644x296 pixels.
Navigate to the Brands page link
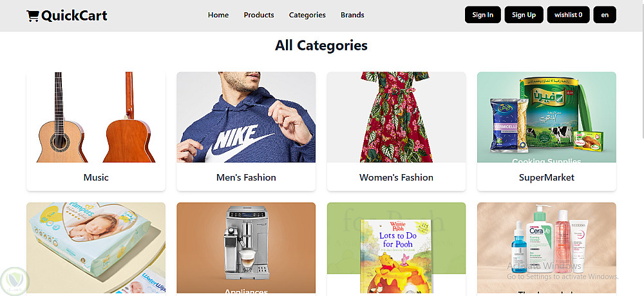pos(352,15)
